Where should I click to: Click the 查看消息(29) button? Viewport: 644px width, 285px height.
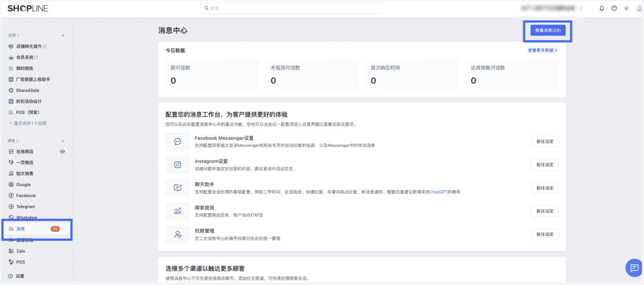point(548,30)
